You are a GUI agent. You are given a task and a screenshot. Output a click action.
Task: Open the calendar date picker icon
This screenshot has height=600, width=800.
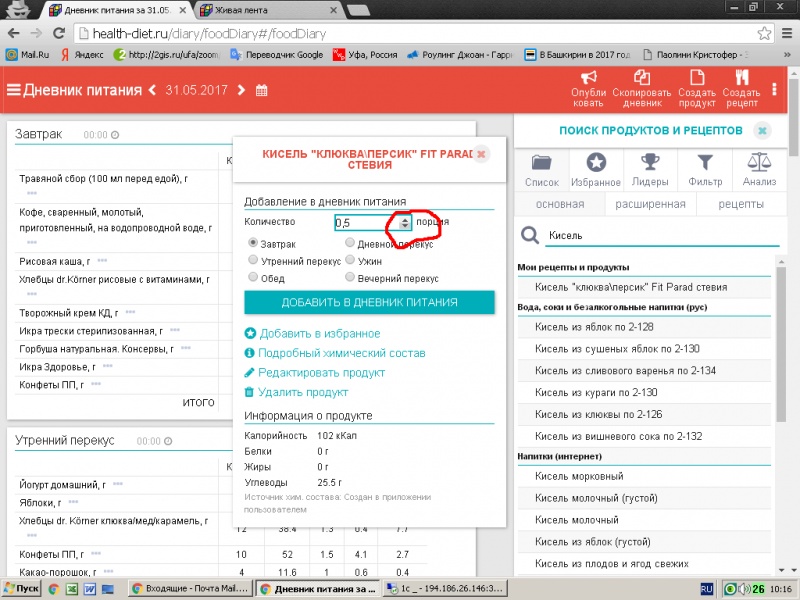(x=262, y=91)
